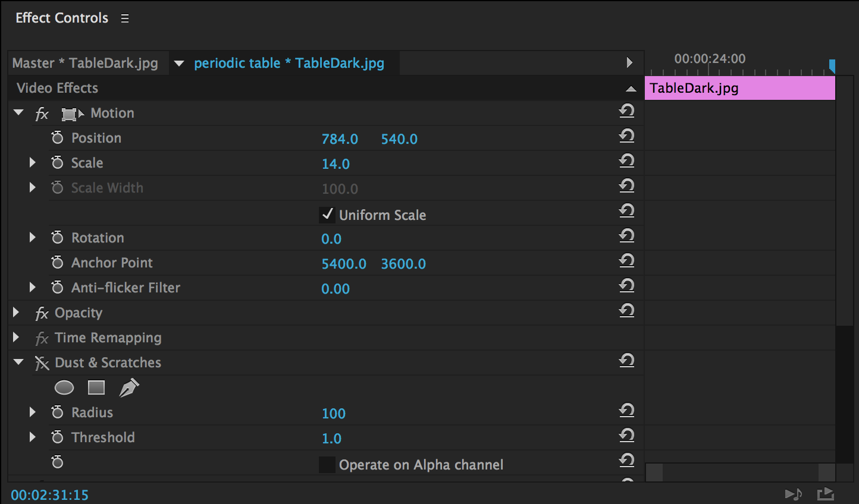This screenshot has height=504, width=859.
Task: Click the play only audio button
Action: [794, 494]
